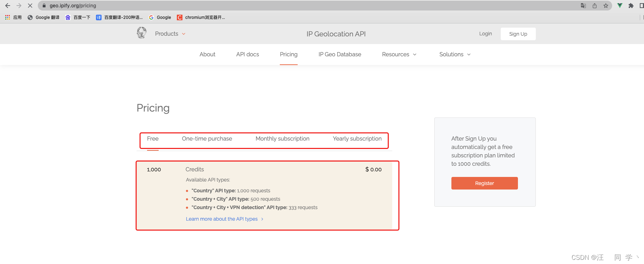Click the "Country" API type: 1,000 requests line

pyautogui.click(x=231, y=191)
